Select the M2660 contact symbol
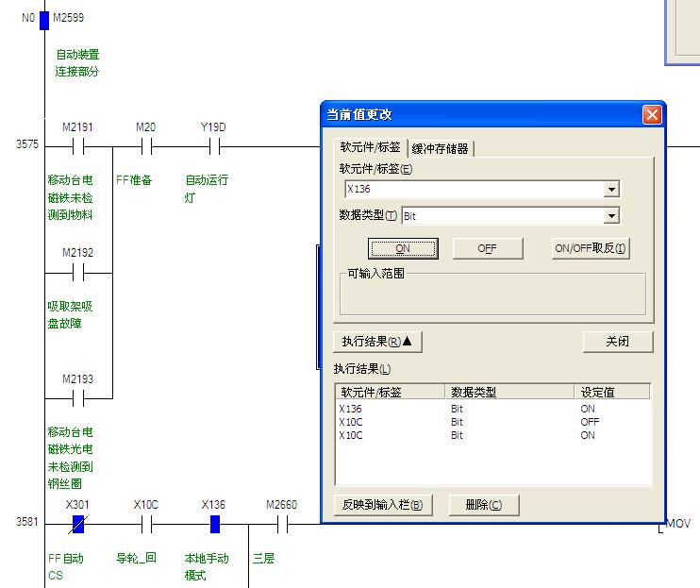The height and width of the screenshot is (588, 700). [x=281, y=524]
